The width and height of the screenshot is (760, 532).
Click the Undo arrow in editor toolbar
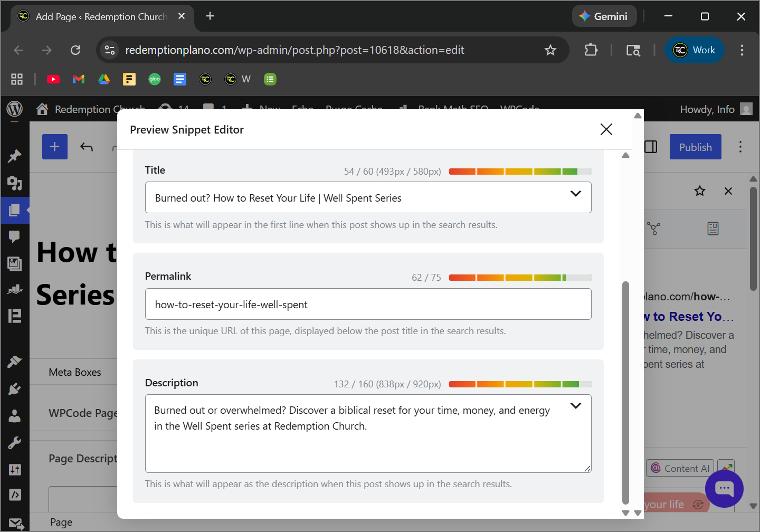[x=87, y=147]
